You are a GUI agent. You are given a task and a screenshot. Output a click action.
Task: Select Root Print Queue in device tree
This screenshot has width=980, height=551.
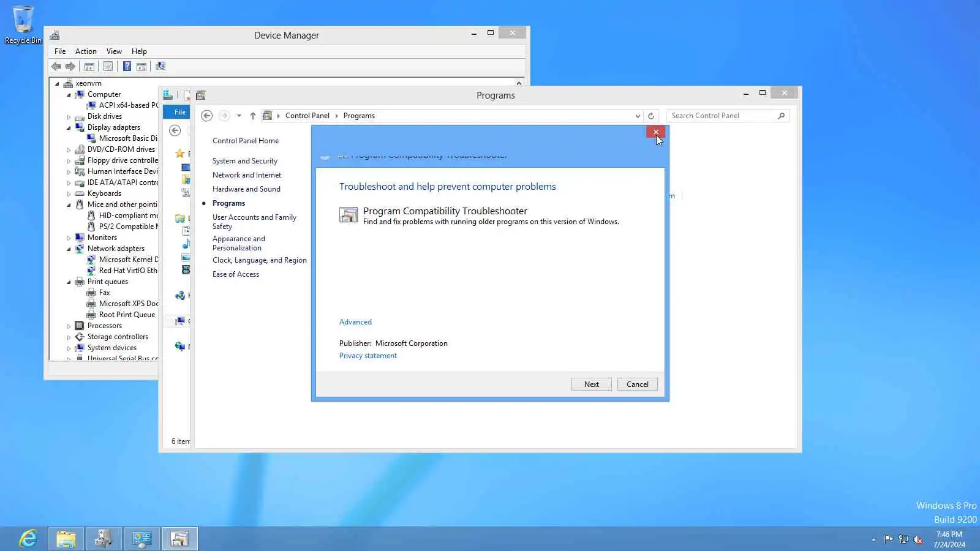[127, 315]
